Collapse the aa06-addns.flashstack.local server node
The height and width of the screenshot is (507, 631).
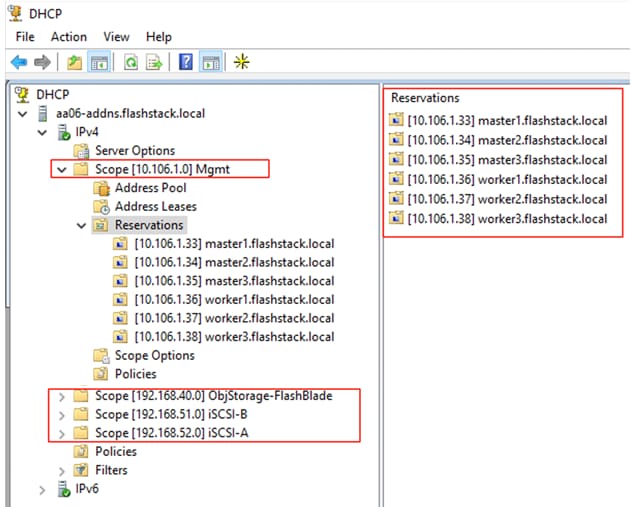23,114
